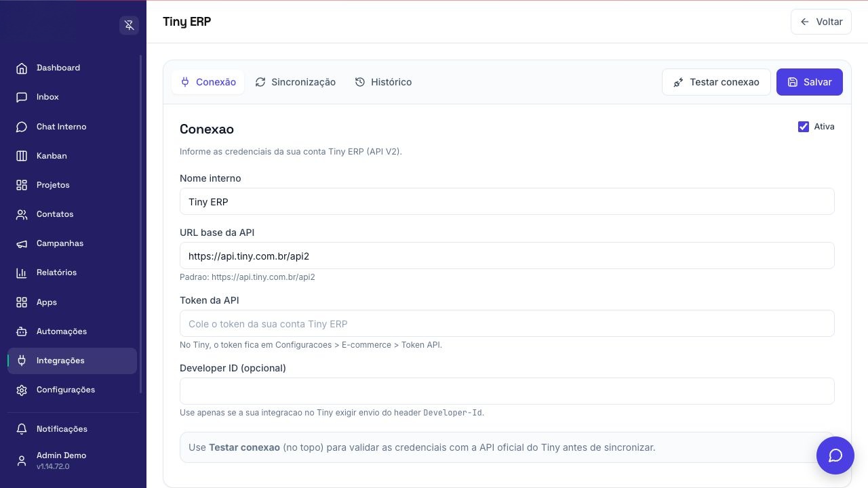
Task: Open the Contatos menu item
Action: click(x=72, y=214)
